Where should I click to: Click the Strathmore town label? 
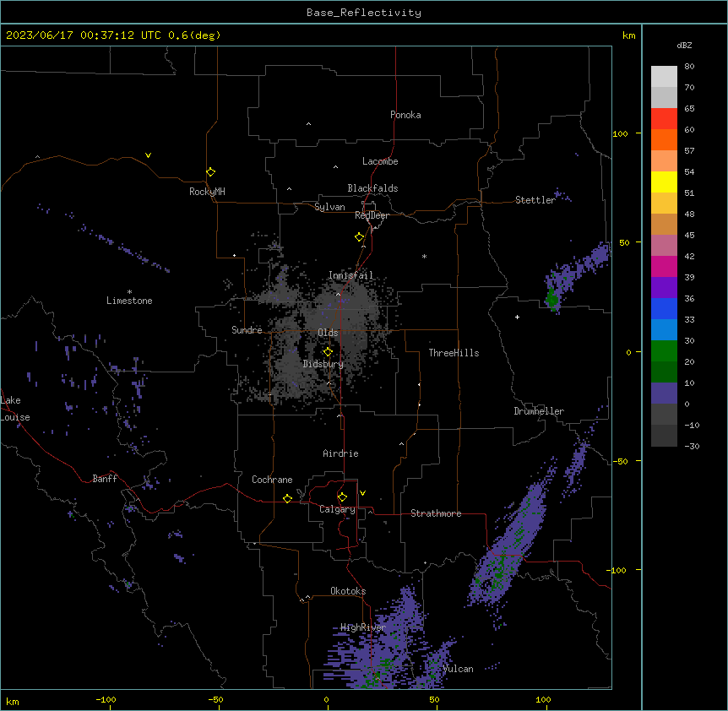click(436, 513)
